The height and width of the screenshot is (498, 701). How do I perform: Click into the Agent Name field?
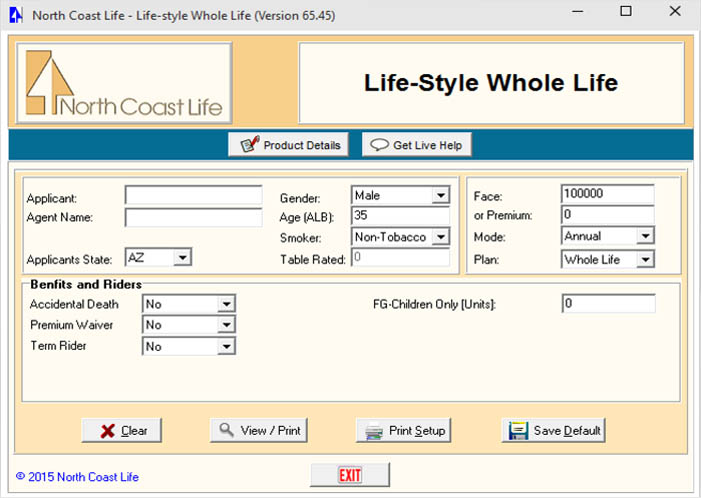click(194, 217)
